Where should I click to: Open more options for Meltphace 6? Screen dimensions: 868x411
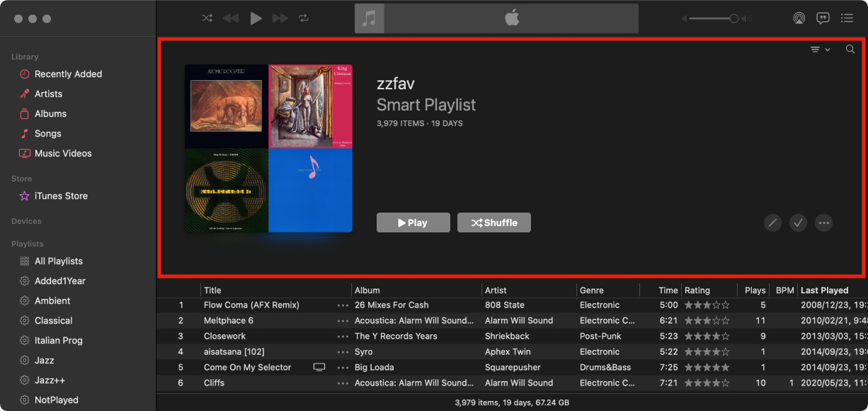[343, 321]
